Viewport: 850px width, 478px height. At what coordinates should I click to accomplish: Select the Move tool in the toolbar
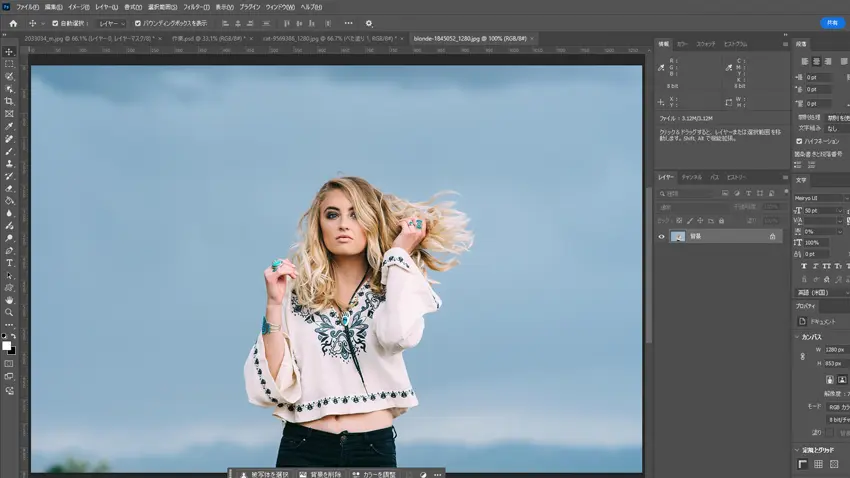coord(9,51)
